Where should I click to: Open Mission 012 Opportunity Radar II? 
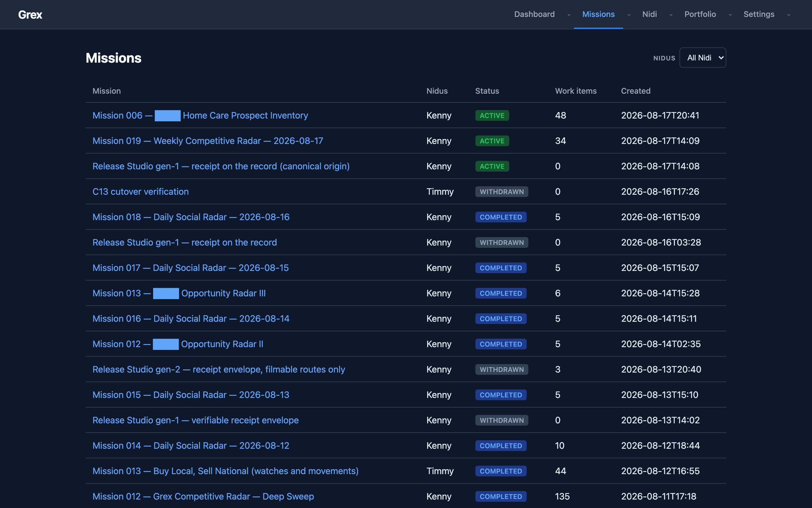pyautogui.click(x=178, y=344)
